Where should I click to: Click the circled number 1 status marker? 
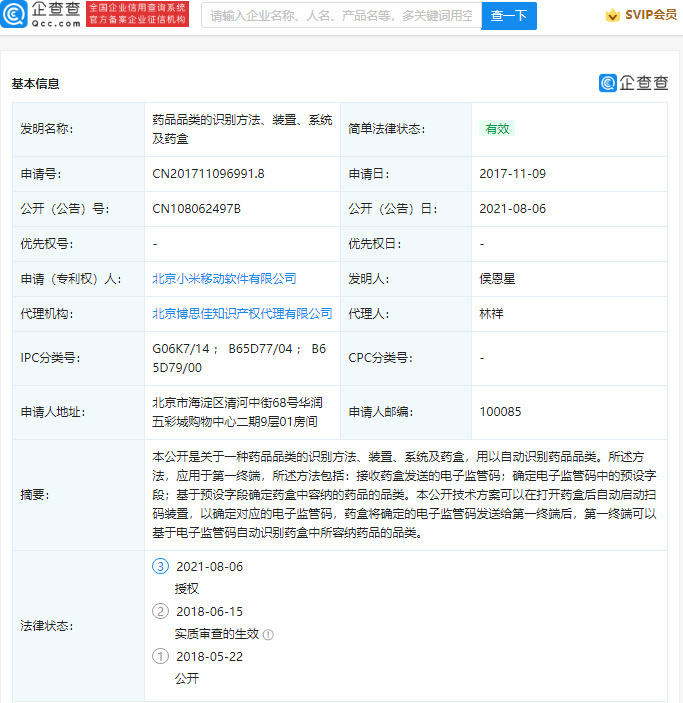160,657
